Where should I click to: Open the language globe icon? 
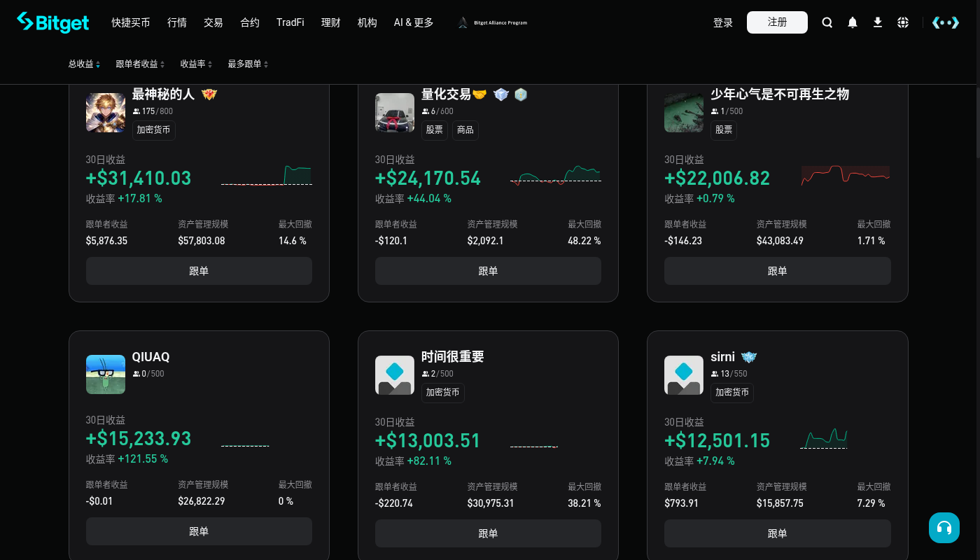point(903,22)
